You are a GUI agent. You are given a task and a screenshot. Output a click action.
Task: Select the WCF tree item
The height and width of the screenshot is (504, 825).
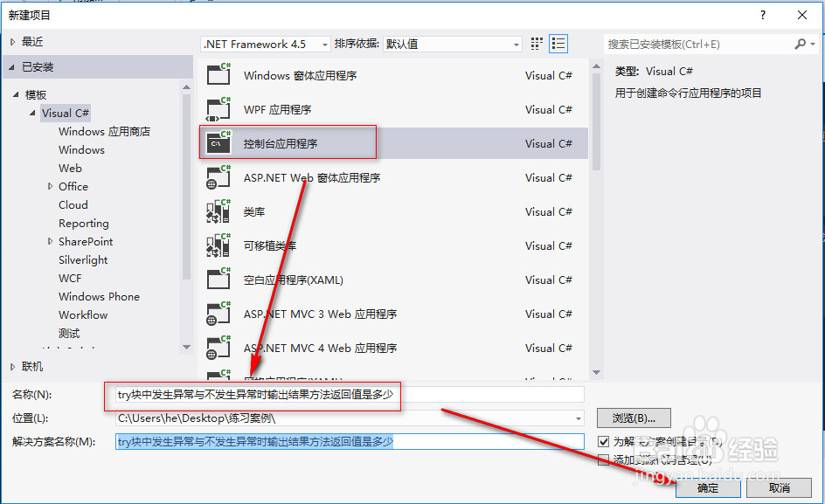(x=70, y=279)
